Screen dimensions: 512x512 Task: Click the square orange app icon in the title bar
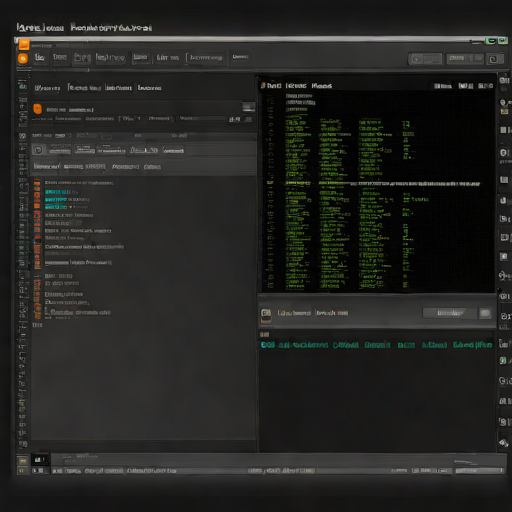[x=24, y=44]
